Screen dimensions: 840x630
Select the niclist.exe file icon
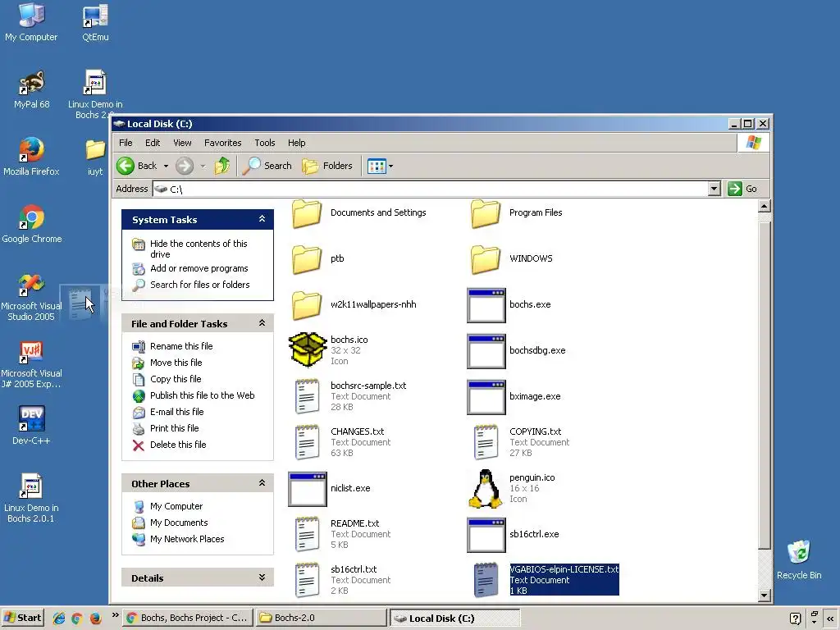(x=308, y=489)
